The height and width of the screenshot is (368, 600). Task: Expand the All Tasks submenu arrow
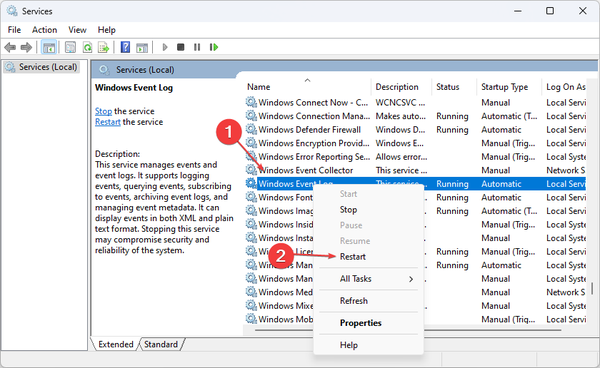(x=411, y=279)
